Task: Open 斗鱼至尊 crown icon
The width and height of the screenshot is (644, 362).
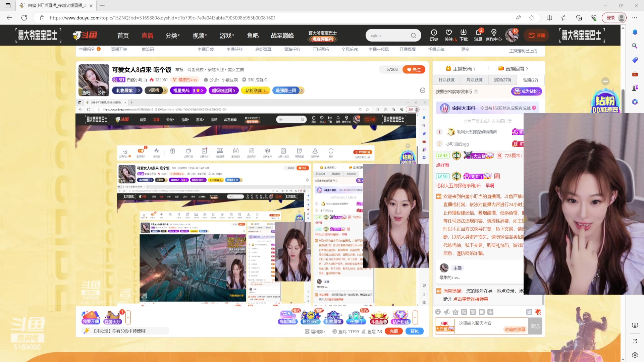Action: point(379,317)
